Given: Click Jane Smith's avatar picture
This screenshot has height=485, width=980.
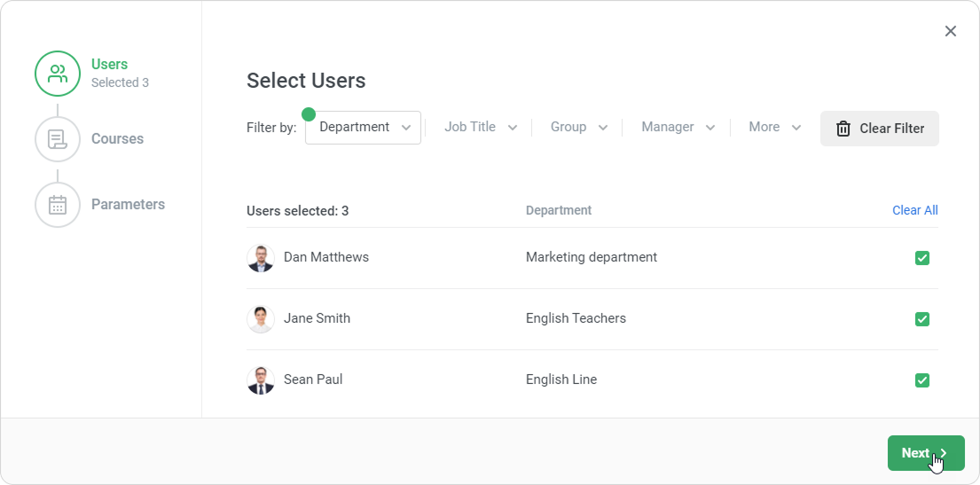Looking at the screenshot, I should click(261, 319).
